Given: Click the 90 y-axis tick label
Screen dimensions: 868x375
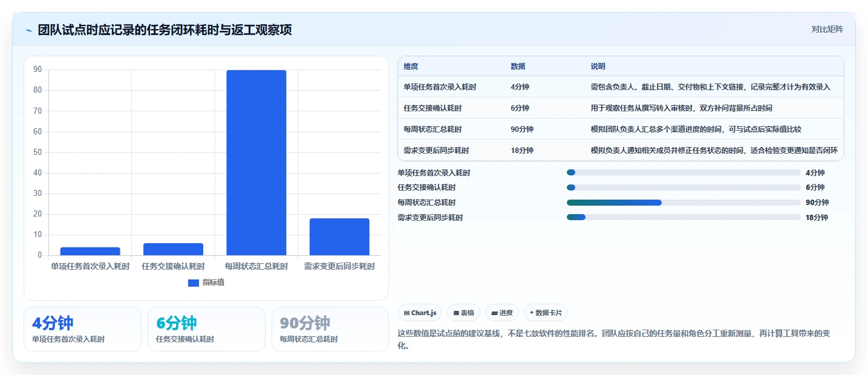Looking at the screenshot, I should pos(38,70).
